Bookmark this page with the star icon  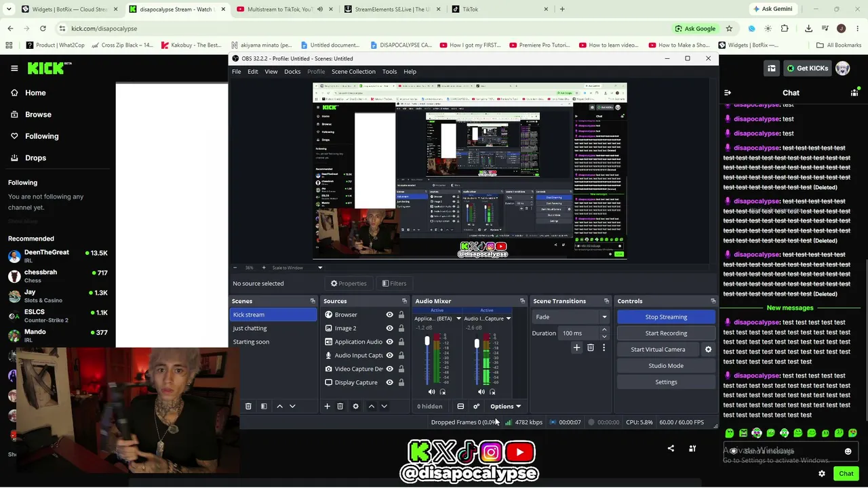pyautogui.click(x=729, y=28)
